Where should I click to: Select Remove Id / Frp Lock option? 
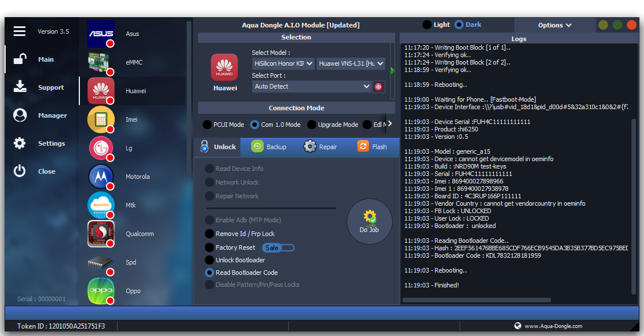tap(210, 234)
